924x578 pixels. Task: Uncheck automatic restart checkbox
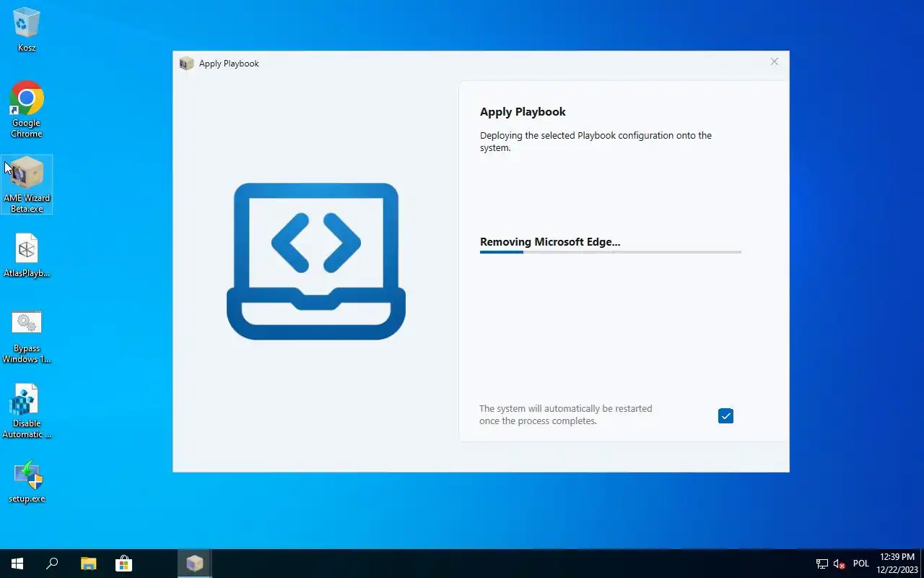point(725,415)
